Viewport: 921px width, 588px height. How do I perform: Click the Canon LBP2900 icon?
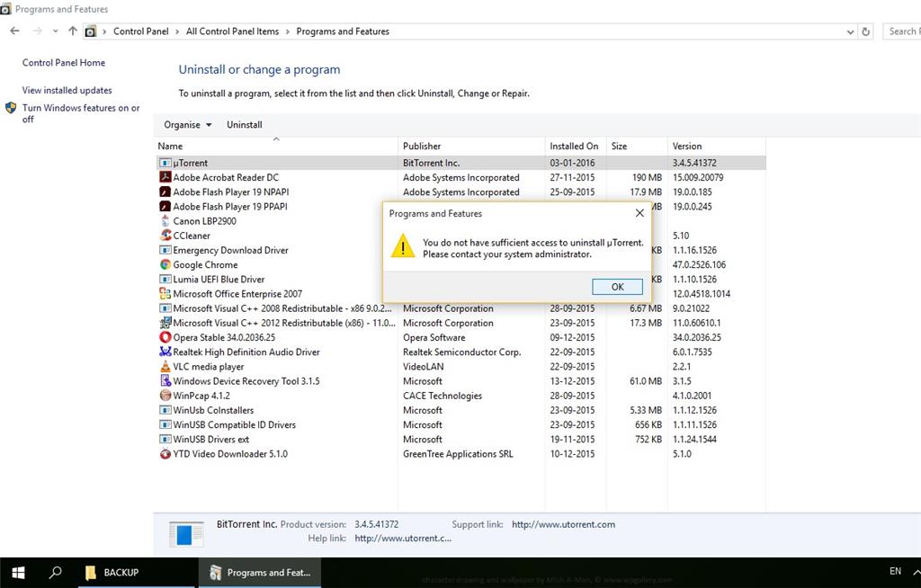click(165, 221)
